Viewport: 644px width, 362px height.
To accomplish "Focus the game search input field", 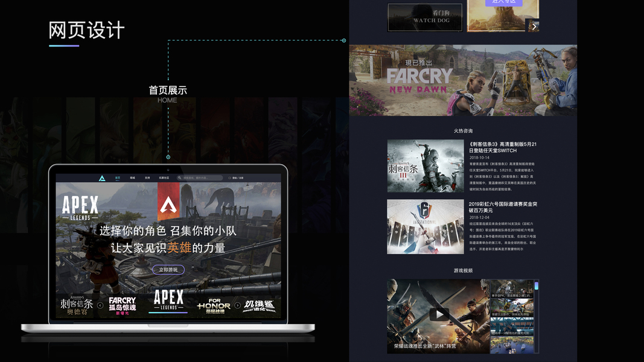I will [x=200, y=178].
